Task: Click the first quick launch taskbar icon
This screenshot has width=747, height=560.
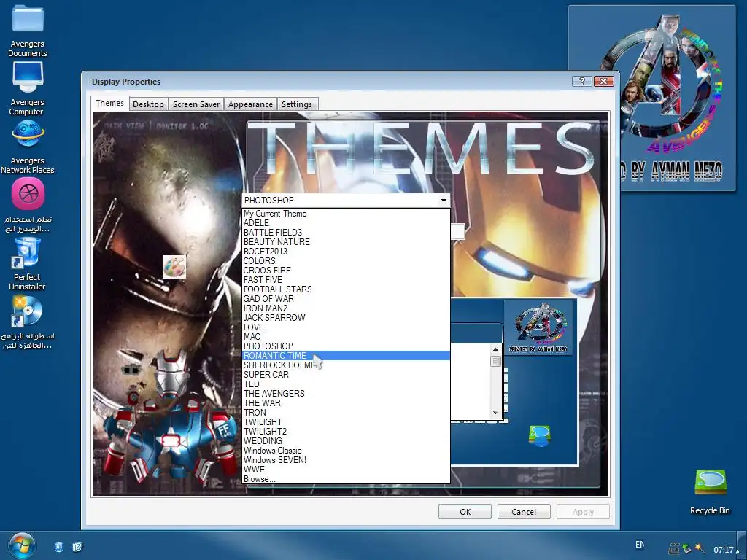Action: point(58,547)
